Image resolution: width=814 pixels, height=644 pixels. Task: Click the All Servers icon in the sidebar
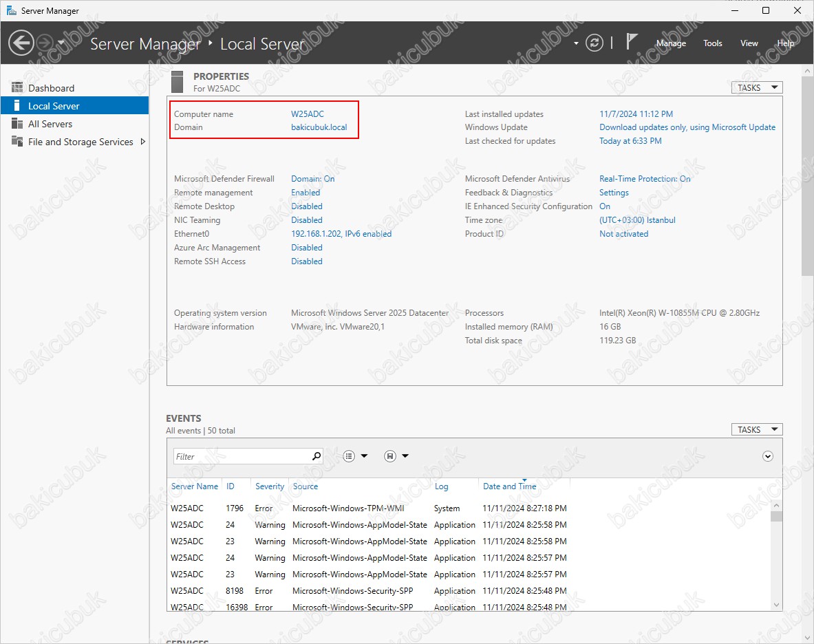point(17,124)
